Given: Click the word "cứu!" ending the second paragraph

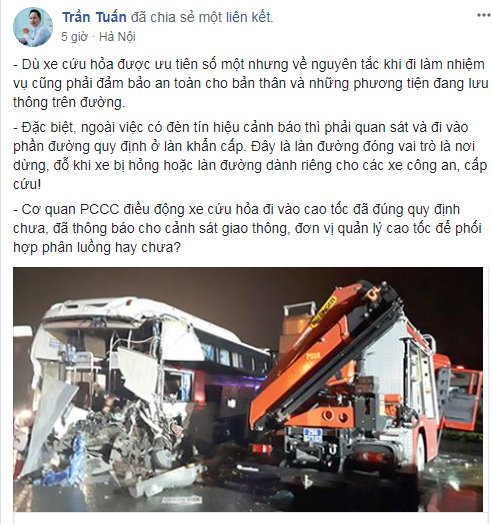Looking at the screenshot, I should click(27, 184).
